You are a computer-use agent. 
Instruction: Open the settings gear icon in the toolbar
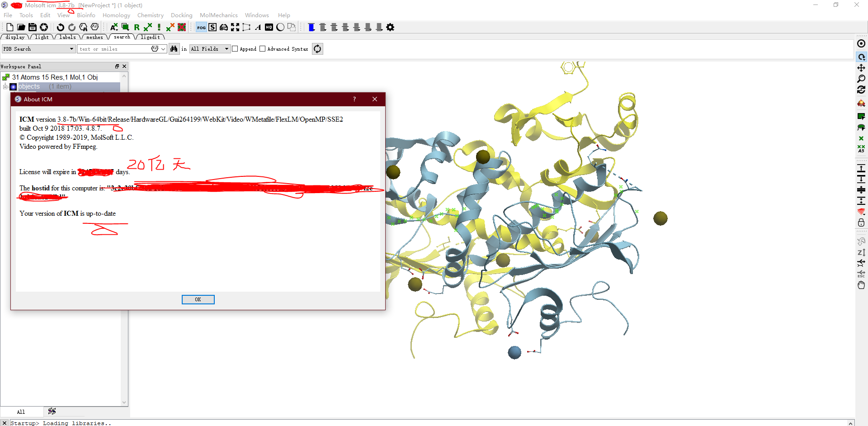[x=391, y=27]
